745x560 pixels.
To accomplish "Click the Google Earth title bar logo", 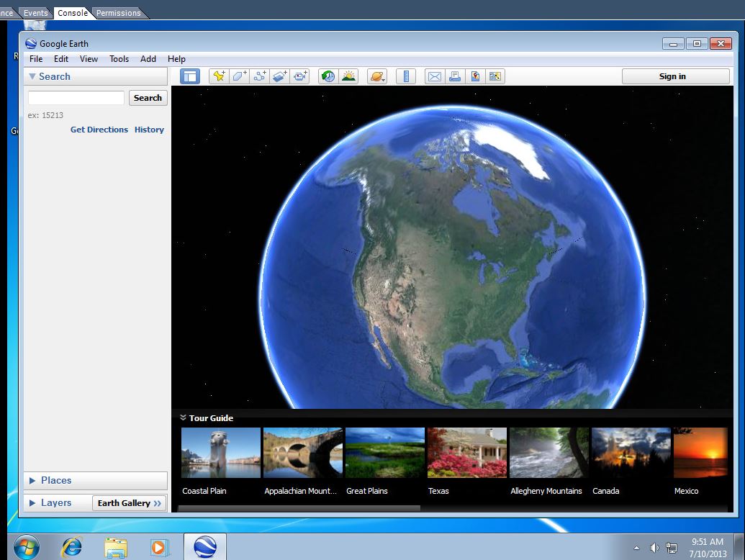I will (31, 44).
